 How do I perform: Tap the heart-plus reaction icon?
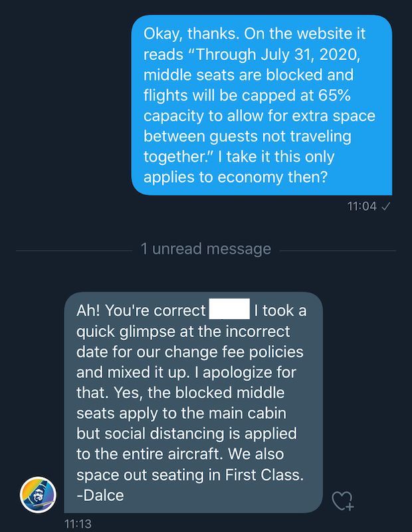point(343,501)
